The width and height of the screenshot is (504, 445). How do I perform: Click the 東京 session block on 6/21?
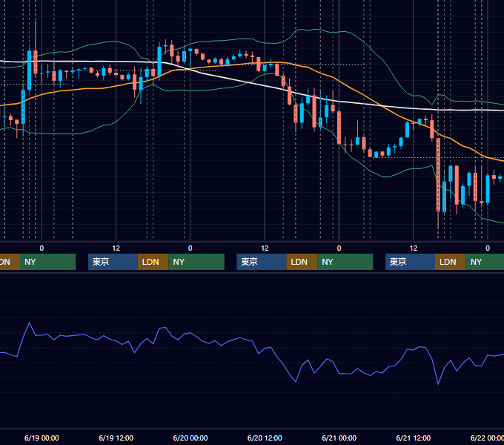(x=410, y=262)
